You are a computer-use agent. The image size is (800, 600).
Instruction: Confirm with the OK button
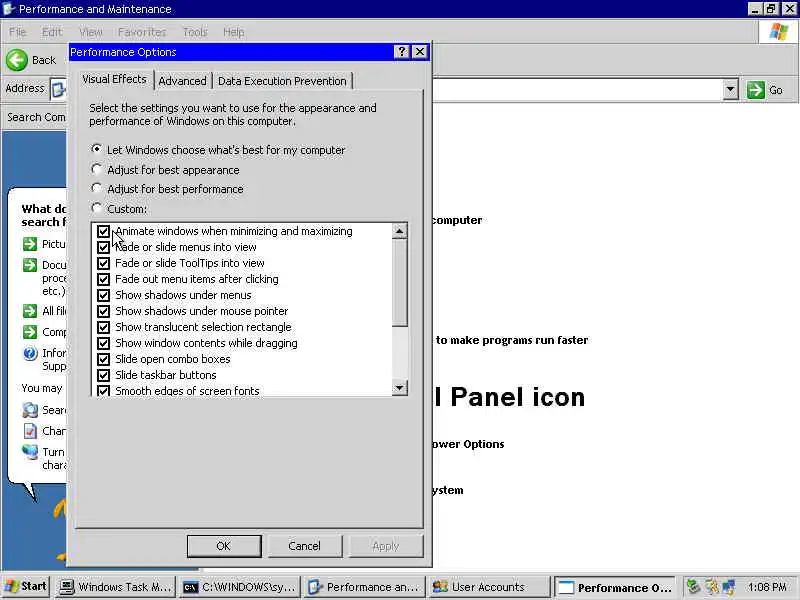(224, 546)
